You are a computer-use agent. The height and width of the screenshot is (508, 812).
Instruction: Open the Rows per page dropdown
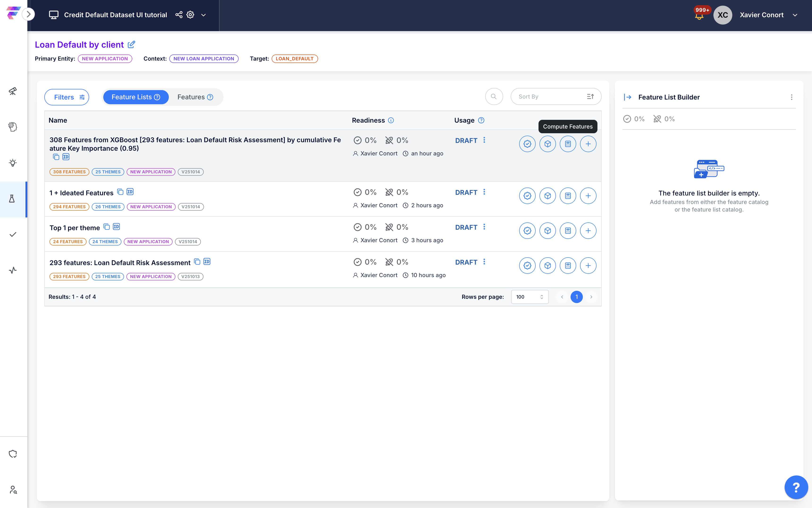coord(530,297)
